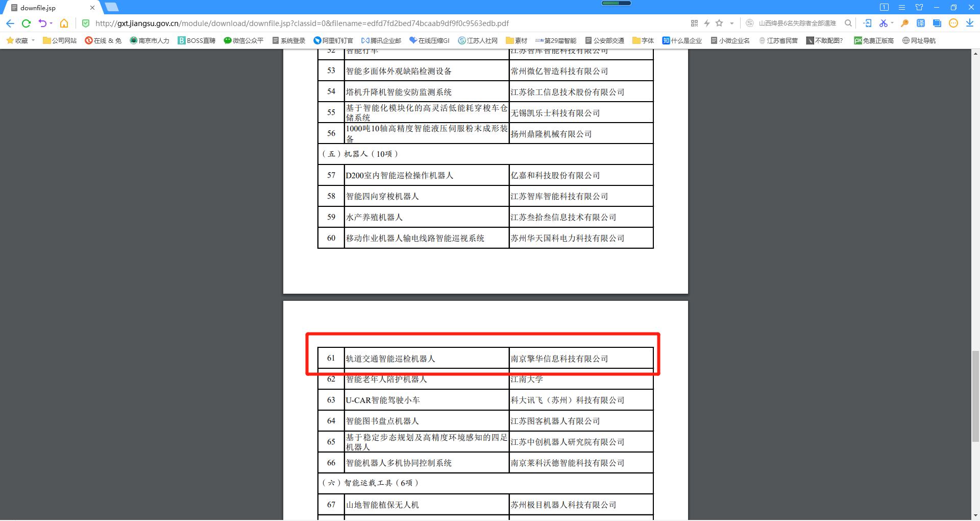Click the send-to-phone icon
980x521 pixels.
pos(867,23)
